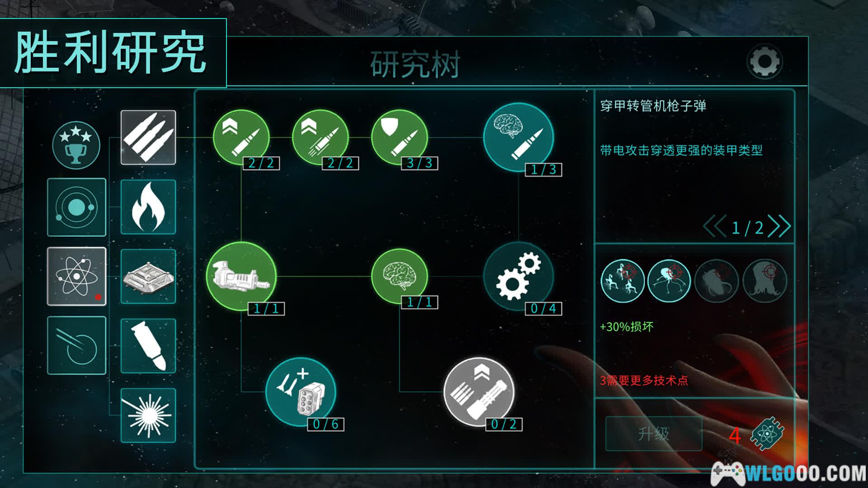Image resolution: width=868 pixels, height=488 pixels.
Task: Click the brain bullet research node 1/3
Action: (x=518, y=137)
